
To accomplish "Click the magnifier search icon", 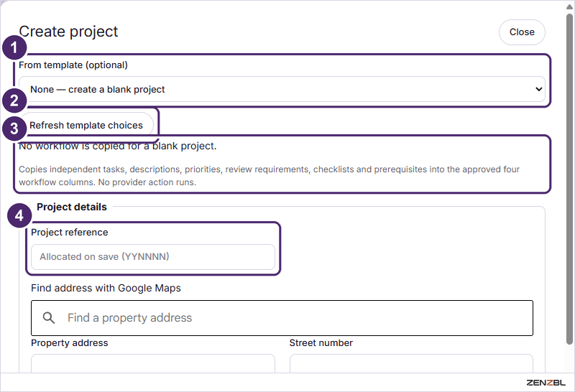I will coord(49,317).
